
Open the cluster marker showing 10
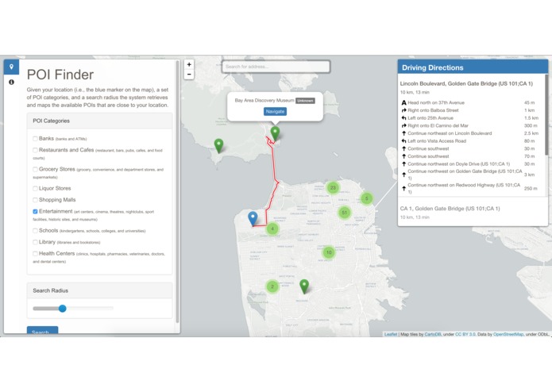pos(329,252)
